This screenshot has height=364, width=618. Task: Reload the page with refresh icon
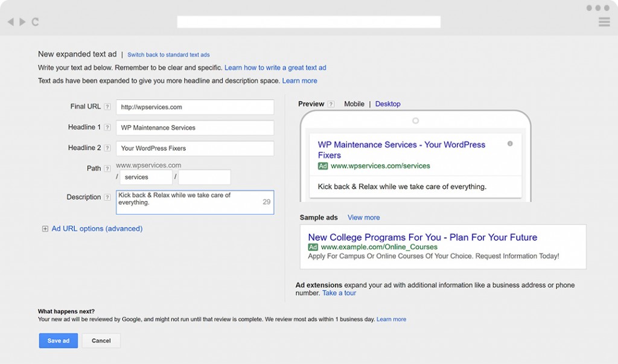pyautogui.click(x=35, y=22)
